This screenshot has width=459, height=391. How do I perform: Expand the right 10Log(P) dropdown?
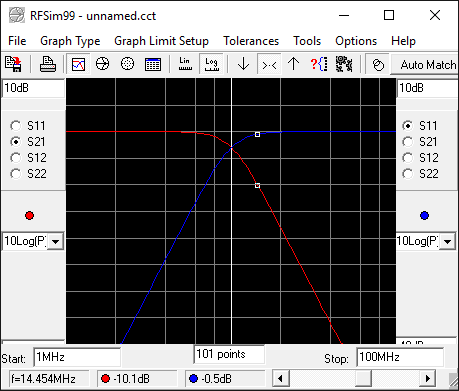[x=447, y=241]
